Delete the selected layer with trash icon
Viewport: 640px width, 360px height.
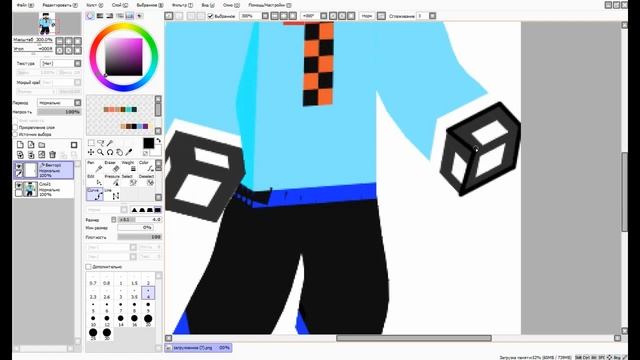53,155
